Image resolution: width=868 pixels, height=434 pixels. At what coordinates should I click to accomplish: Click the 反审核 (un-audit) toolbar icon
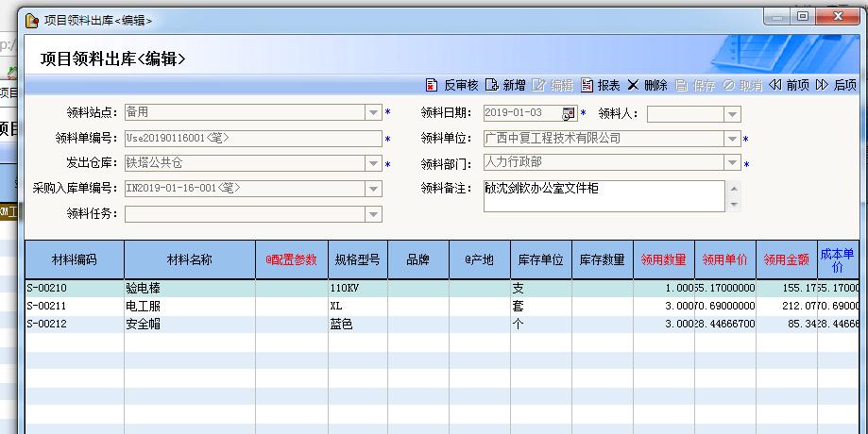coord(433,85)
